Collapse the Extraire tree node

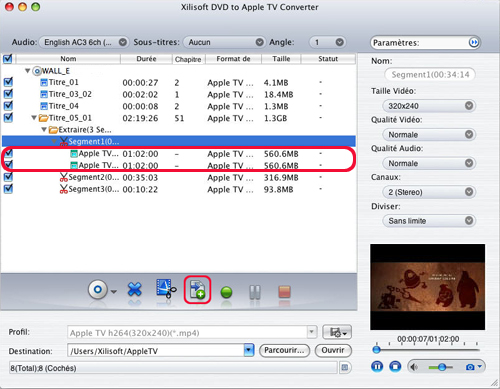pos(44,129)
